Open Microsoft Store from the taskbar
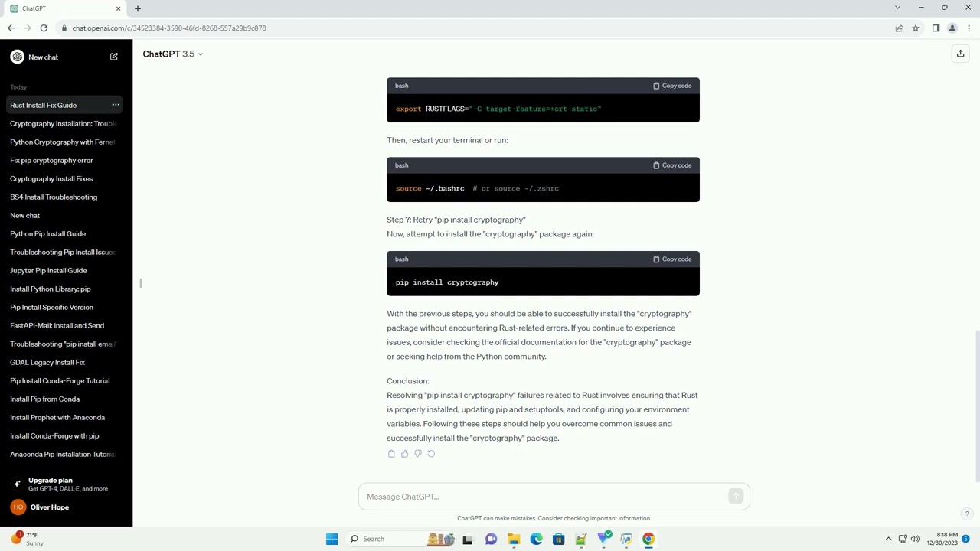This screenshot has width=980, height=551. [558, 539]
